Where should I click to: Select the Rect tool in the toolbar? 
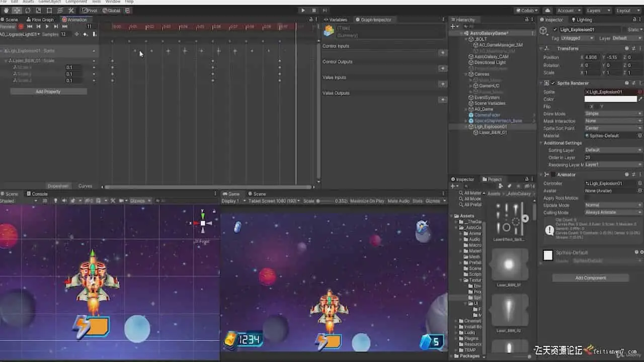[x=49, y=10]
